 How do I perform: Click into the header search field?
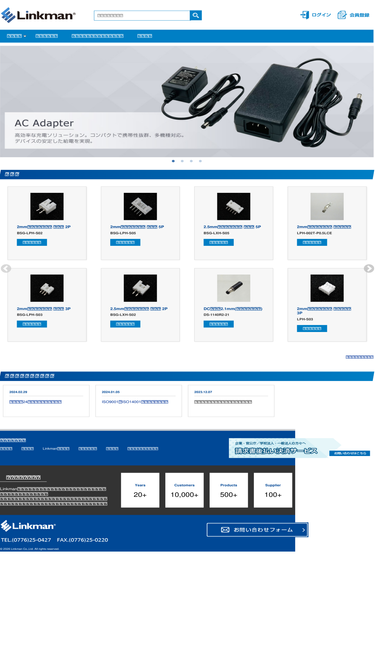click(x=142, y=15)
